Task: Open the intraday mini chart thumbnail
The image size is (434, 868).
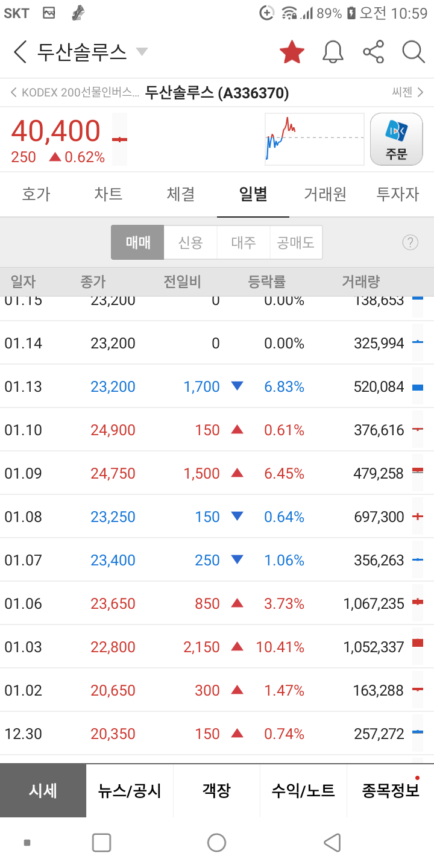Action: (x=315, y=139)
